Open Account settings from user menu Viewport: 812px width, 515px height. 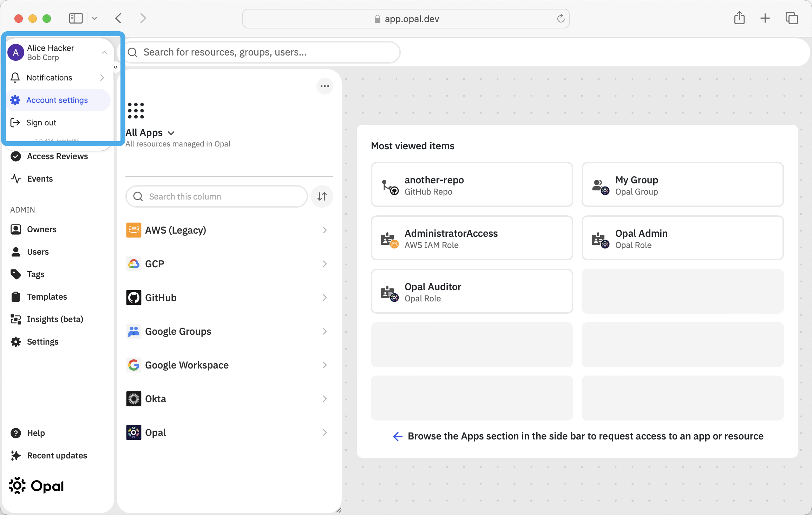point(59,100)
